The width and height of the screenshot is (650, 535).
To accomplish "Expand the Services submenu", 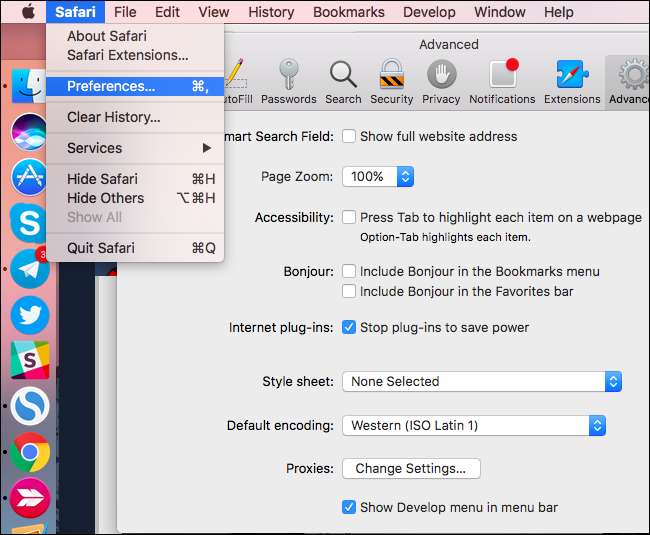I will 135,148.
